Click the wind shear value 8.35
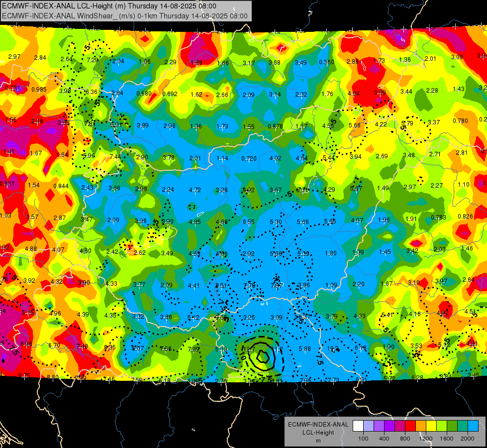Screen dimensions: 487x448 click(x=110, y=347)
